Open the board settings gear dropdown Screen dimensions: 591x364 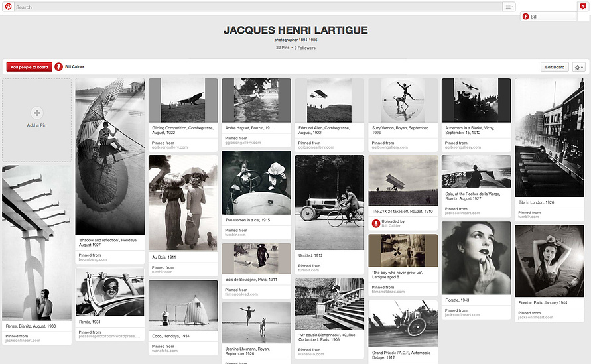[x=578, y=67]
